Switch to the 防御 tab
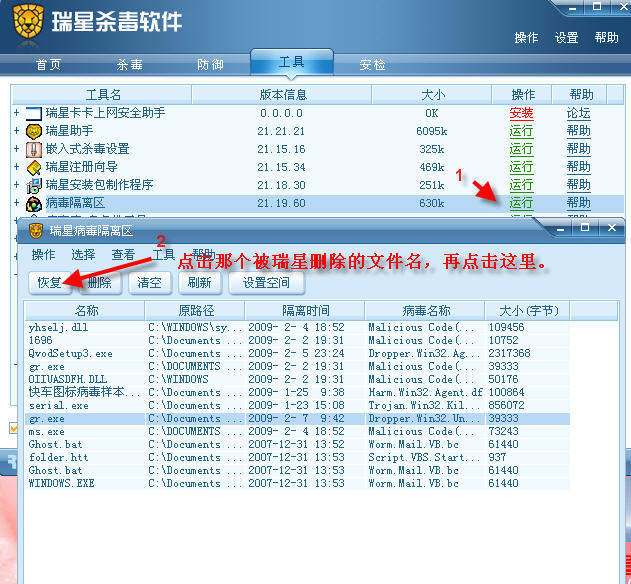 210,64
